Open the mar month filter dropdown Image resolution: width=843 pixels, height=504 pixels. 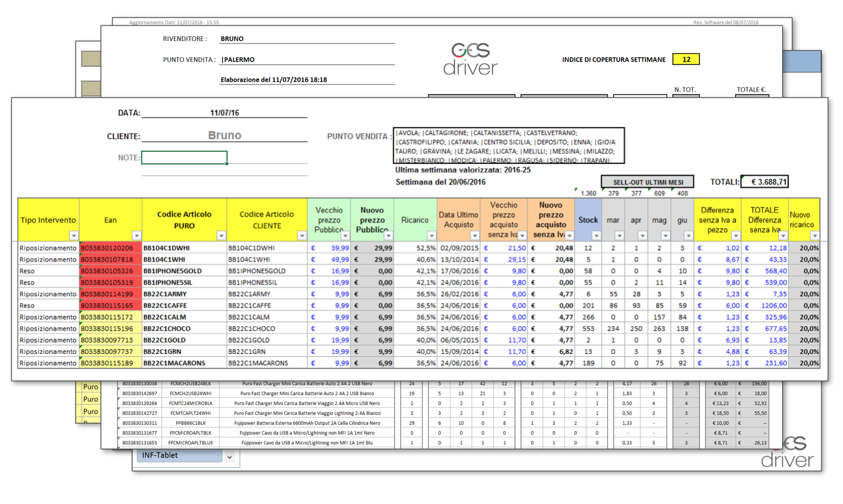[619, 236]
